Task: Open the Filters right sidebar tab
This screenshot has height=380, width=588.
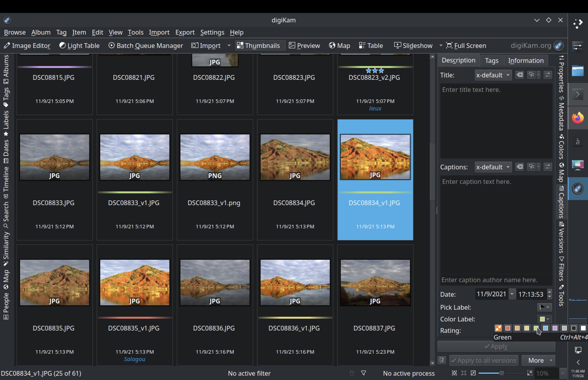Action: (561, 269)
